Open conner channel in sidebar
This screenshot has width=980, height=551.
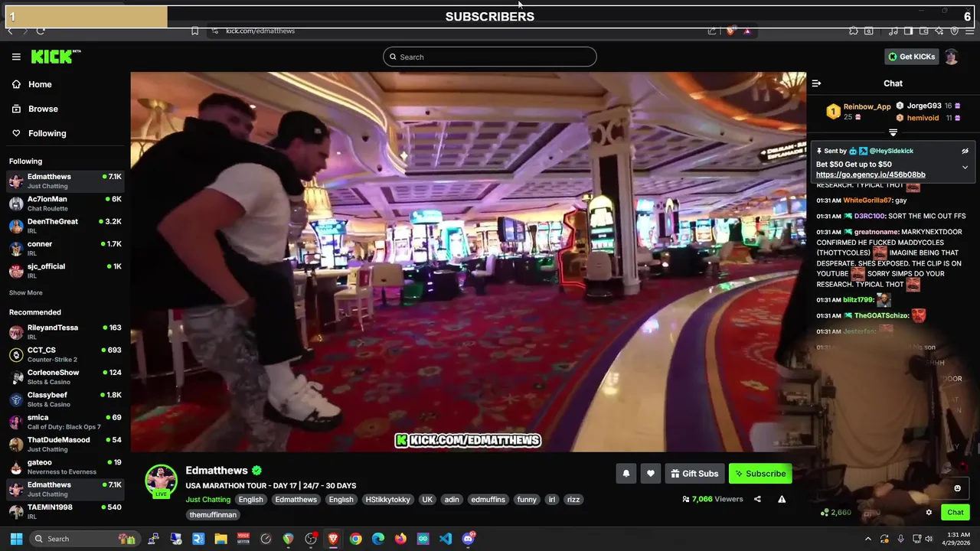pyautogui.click(x=65, y=248)
